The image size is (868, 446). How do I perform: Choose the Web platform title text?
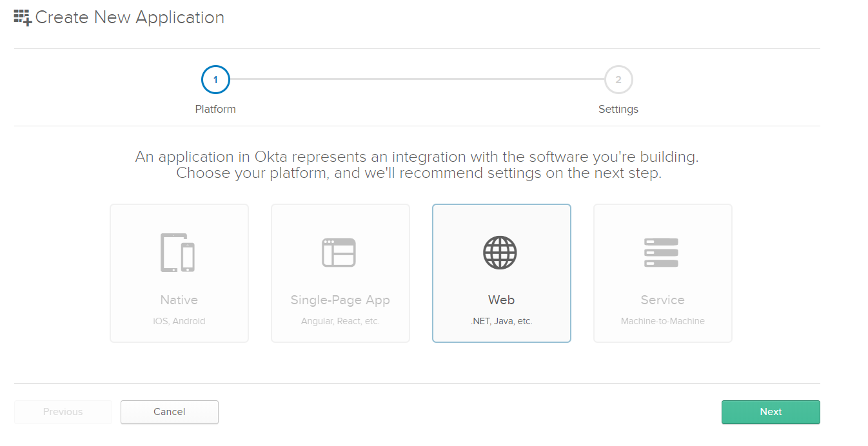pyautogui.click(x=501, y=300)
